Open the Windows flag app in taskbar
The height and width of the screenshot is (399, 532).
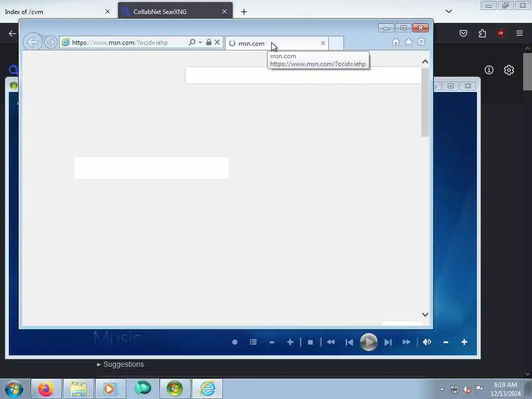click(x=175, y=389)
